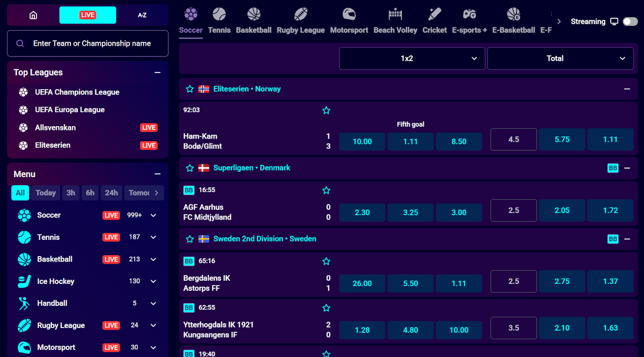Click the team search input field
644x357 pixels.
click(x=87, y=43)
